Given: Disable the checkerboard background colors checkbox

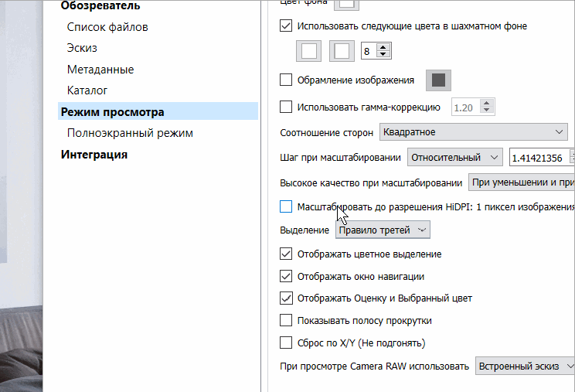Looking at the screenshot, I should click(x=286, y=26).
